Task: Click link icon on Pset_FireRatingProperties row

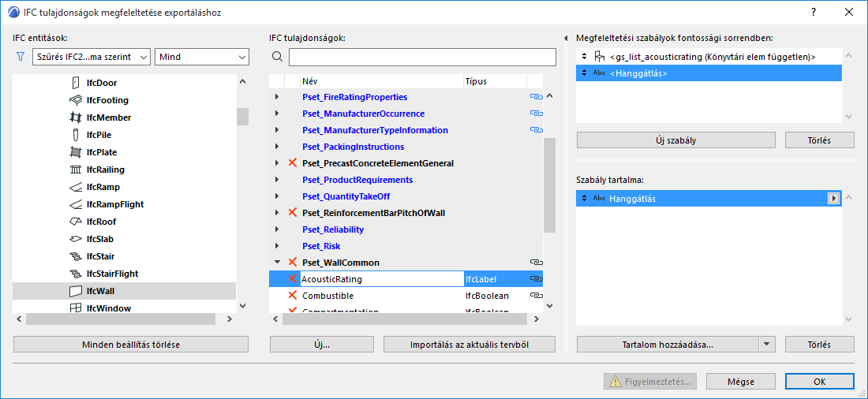Action: [x=535, y=97]
